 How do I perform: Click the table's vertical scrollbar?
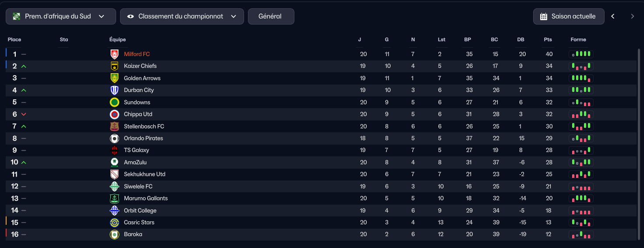638,144
